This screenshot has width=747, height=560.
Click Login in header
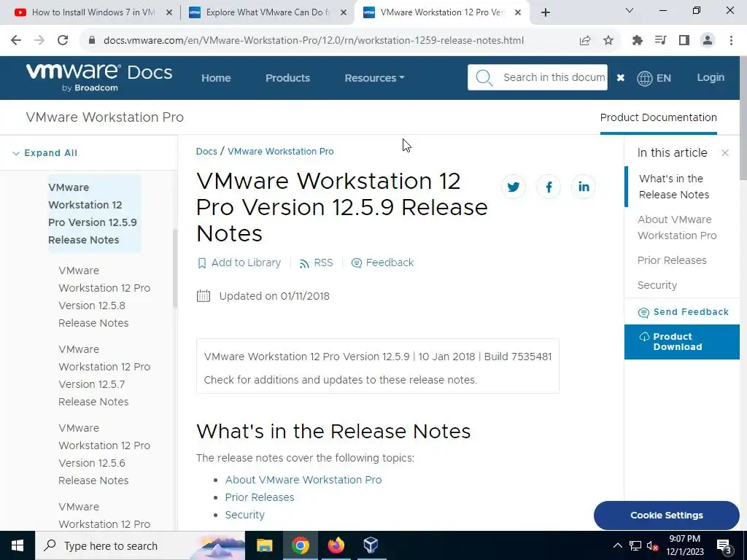pos(711,77)
